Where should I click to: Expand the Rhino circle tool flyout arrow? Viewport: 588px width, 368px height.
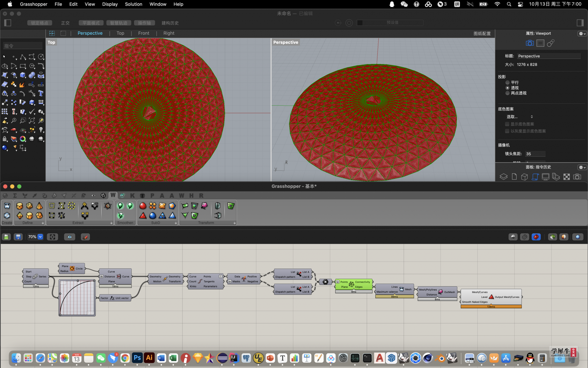[44, 59]
